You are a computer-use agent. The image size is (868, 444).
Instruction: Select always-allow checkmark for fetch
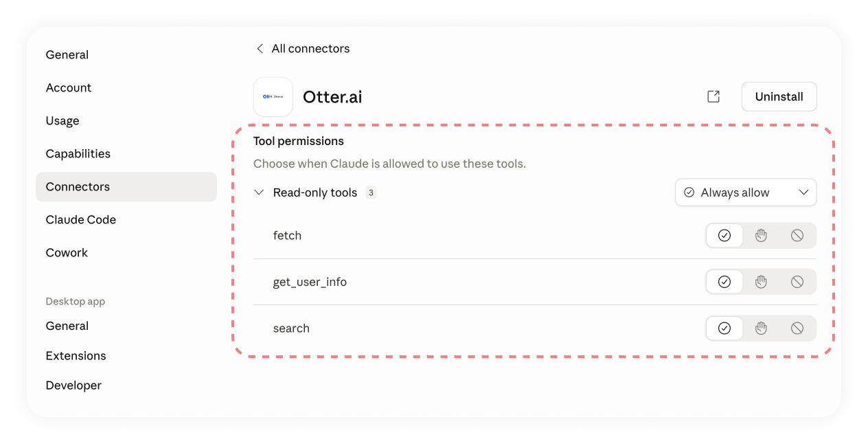pyautogui.click(x=724, y=236)
